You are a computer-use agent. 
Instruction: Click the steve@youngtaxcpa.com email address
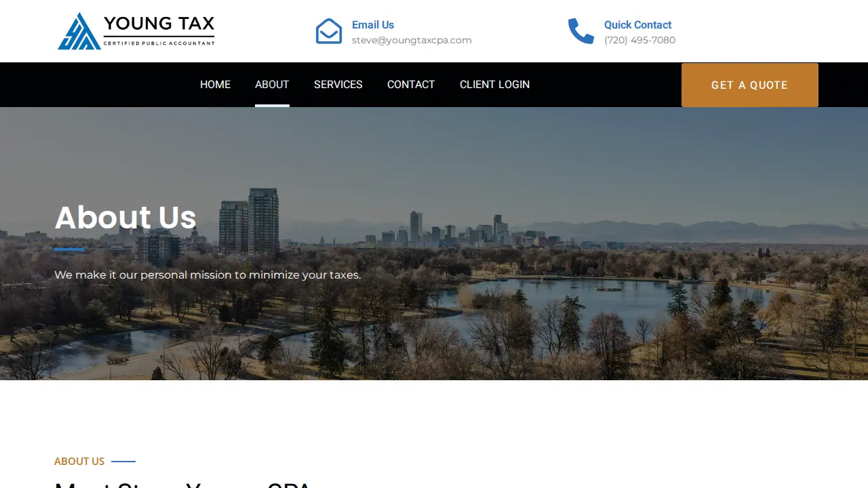412,40
